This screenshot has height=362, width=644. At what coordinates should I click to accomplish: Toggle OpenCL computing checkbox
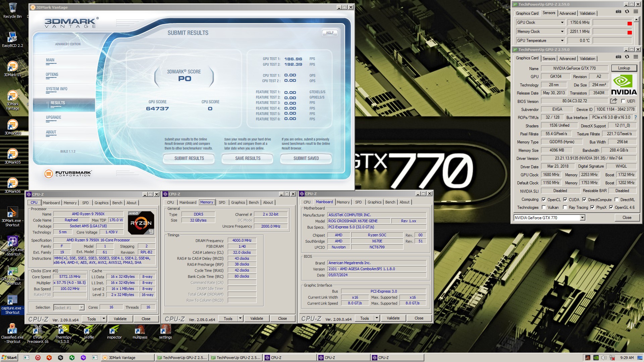544,199
